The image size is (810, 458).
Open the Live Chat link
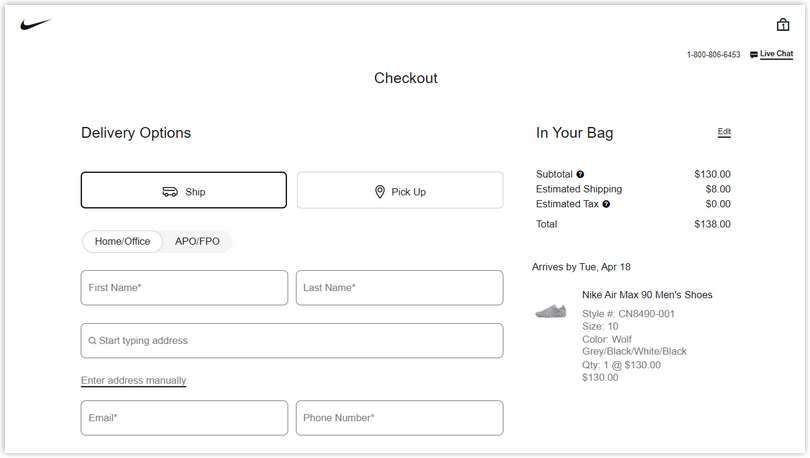tap(776, 54)
